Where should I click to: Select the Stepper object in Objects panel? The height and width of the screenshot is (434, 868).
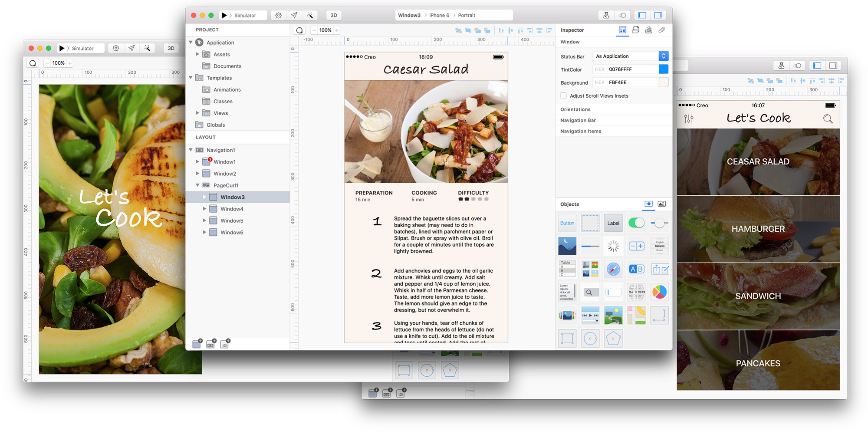636,246
